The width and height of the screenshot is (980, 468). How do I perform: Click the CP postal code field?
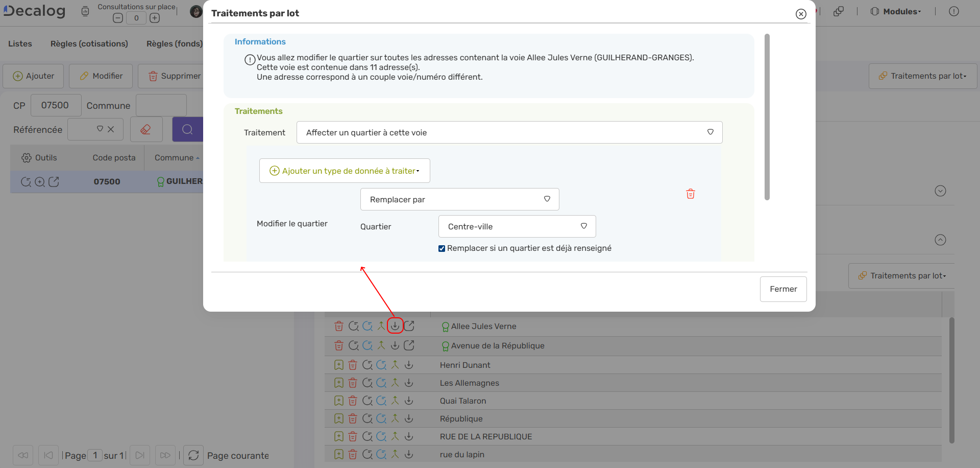click(x=55, y=105)
